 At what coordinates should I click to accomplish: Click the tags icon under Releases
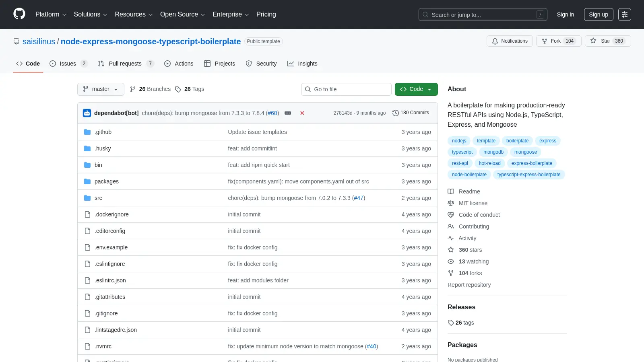tap(451, 323)
